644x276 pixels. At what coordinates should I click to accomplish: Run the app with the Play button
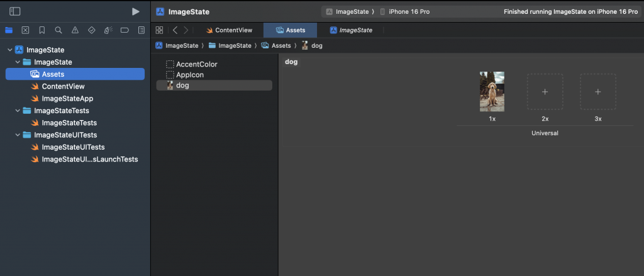coord(135,11)
